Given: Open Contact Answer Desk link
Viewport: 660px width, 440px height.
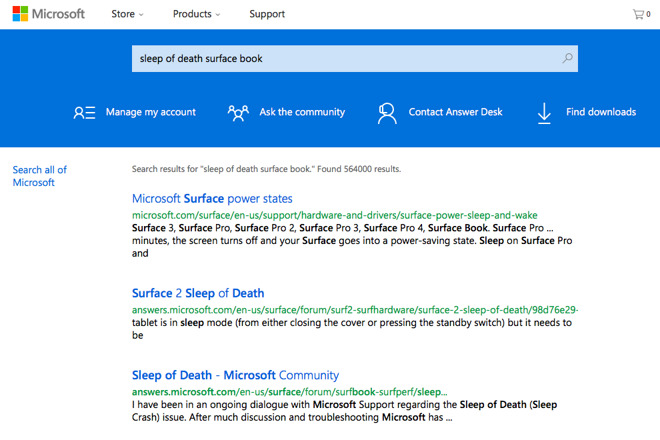Looking at the screenshot, I should (x=455, y=112).
